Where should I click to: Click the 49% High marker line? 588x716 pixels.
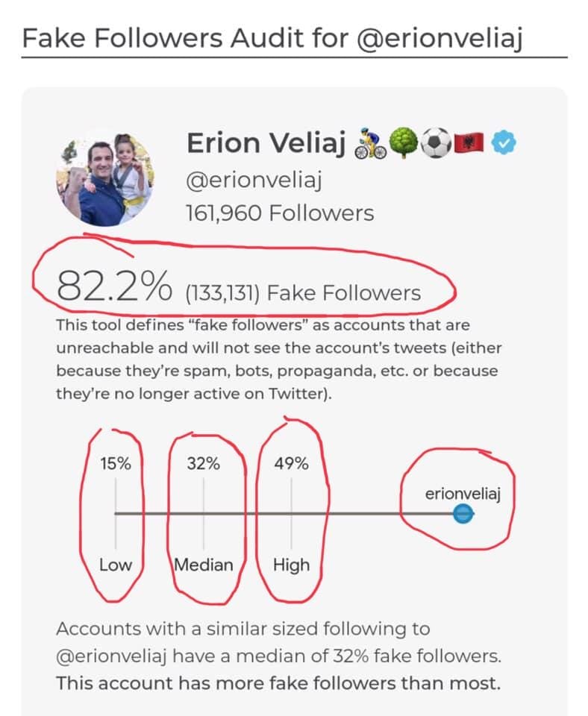[291, 513]
